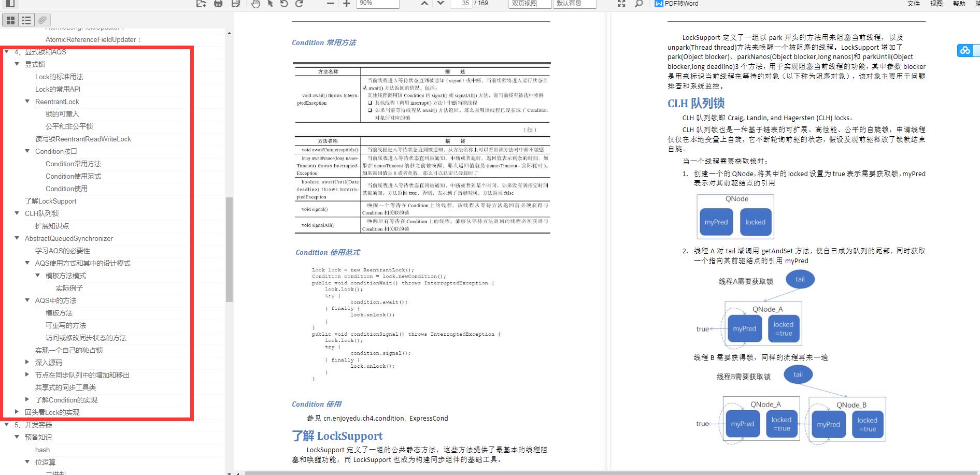Click blue cloud icon on right edge
Viewport: 980px width, 475px height.
point(964,50)
